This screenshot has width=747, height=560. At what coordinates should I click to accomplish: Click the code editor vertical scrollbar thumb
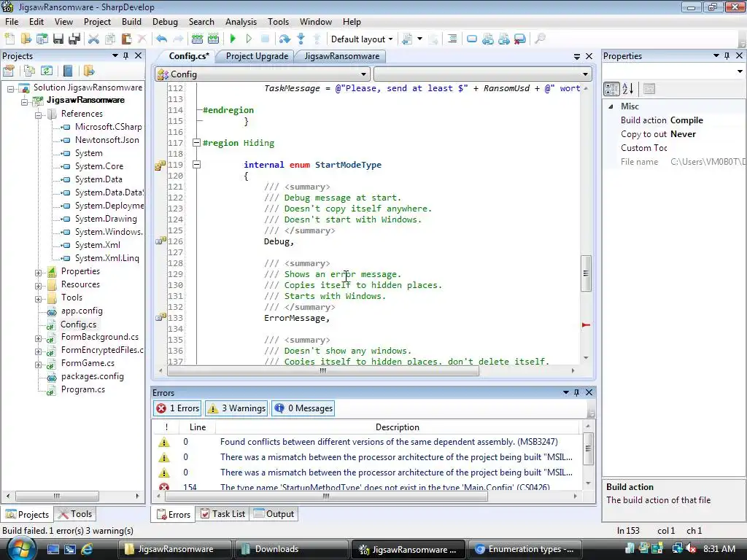pyautogui.click(x=586, y=273)
